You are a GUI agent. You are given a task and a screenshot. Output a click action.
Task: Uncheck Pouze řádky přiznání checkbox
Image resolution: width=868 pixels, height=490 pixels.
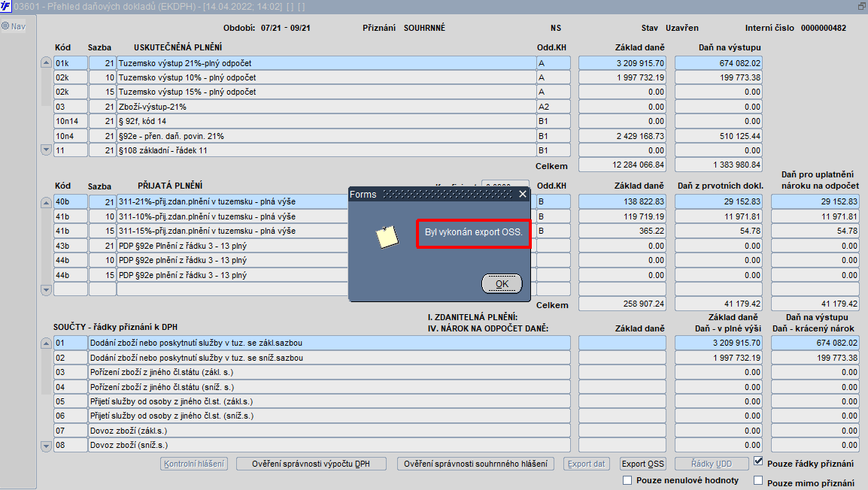coord(758,461)
